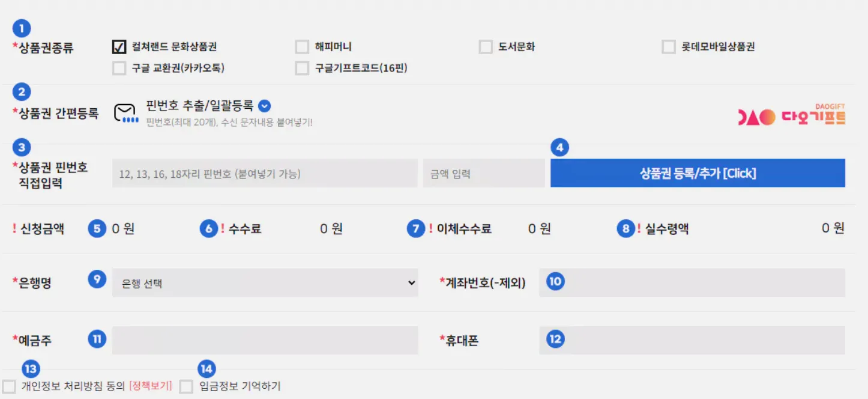Expand the 핀번호 추출/일괄등록 section
The image size is (868, 399).
click(x=200, y=106)
